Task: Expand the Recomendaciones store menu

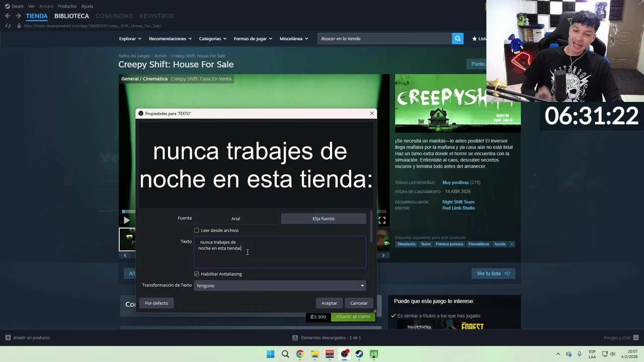Action: [170, 39]
